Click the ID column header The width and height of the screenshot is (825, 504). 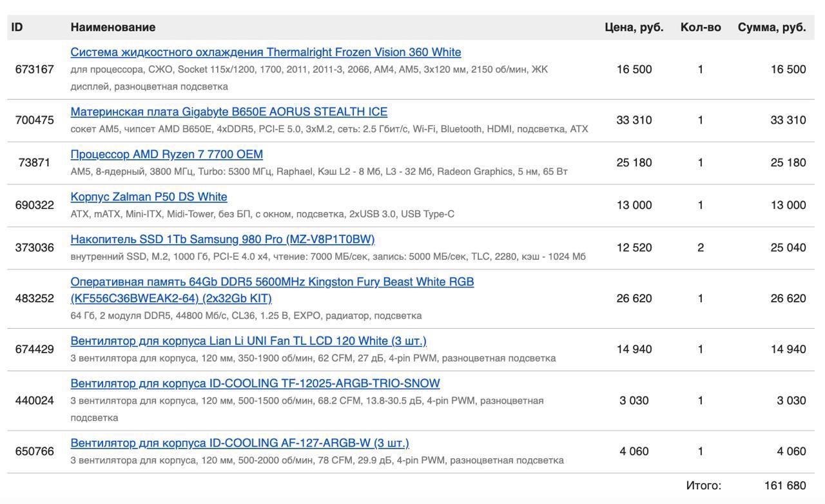click(17, 27)
